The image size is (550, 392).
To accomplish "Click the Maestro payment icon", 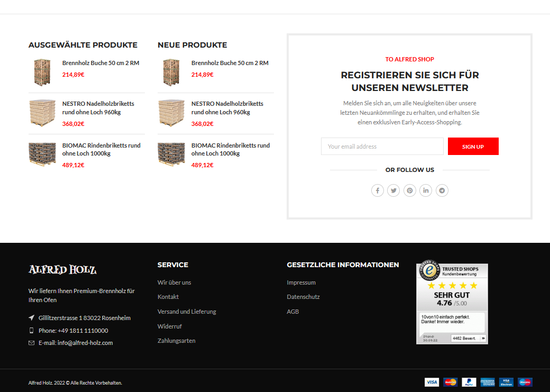I will tap(525, 382).
